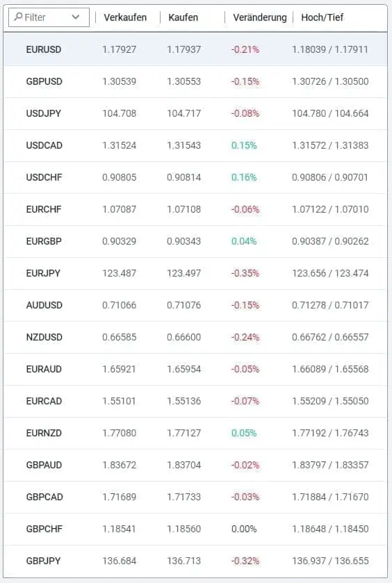392x583 pixels.
Task: Focus the Filter text field
Action: pos(49,17)
